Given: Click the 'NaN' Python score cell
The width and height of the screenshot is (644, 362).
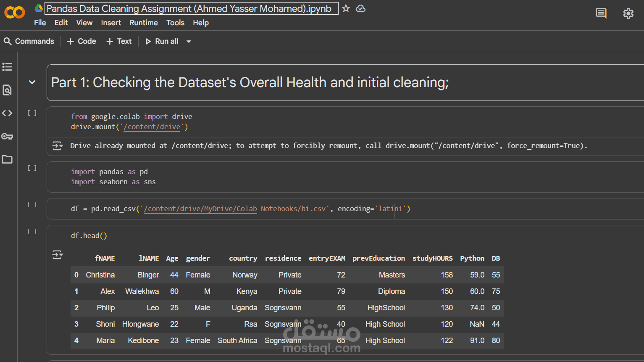Looking at the screenshot, I should (477, 324).
